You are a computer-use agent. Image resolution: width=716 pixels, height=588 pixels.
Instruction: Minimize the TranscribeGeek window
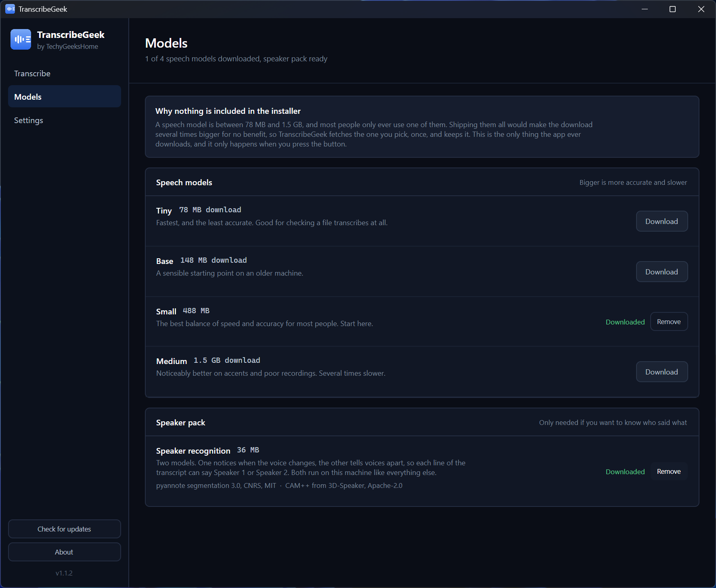click(645, 9)
